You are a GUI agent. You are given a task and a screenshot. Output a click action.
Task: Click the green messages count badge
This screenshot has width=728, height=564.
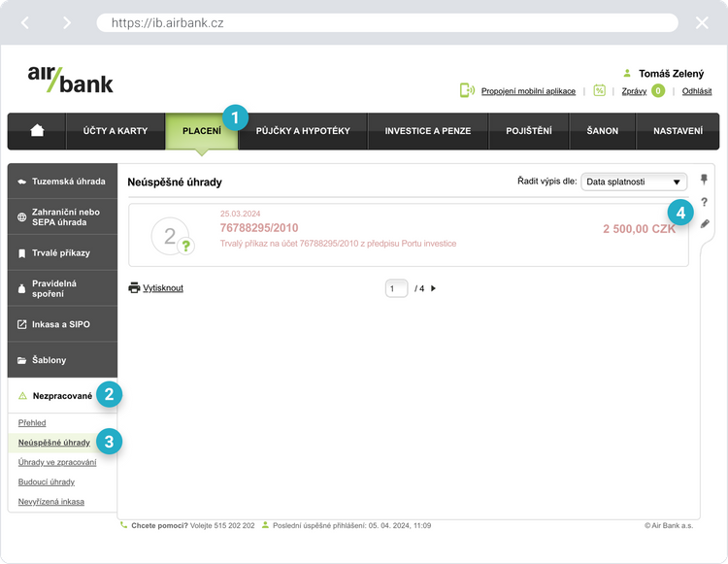pyautogui.click(x=658, y=91)
